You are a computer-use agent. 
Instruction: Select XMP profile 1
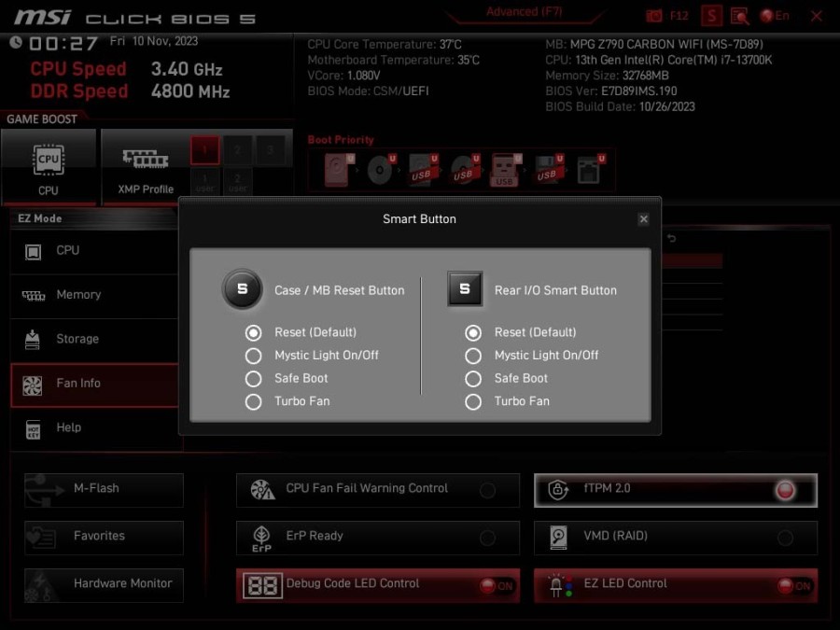pos(204,150)
